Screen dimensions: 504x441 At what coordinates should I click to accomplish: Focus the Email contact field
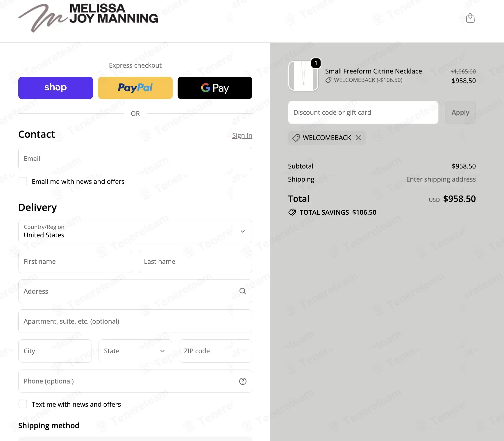(135, 158)
